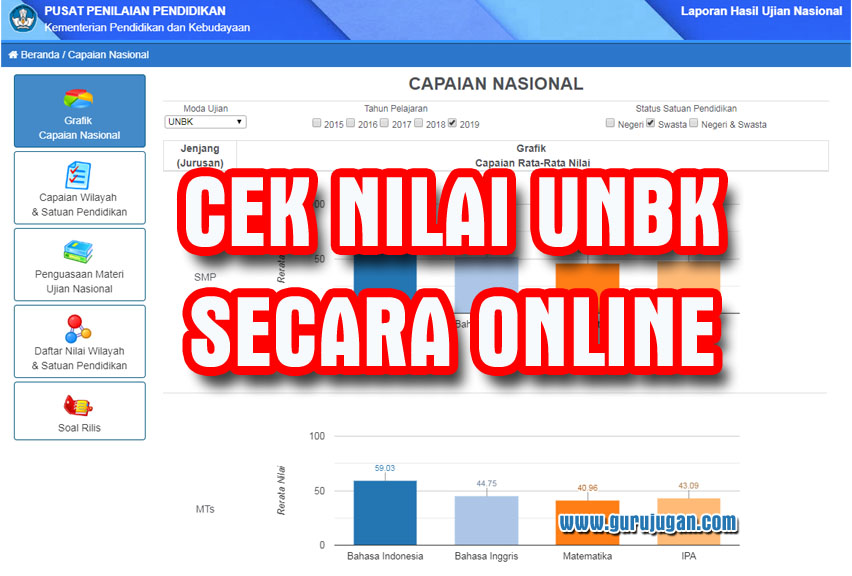Image resolution: width=852 pixels, height=576 pixels.
Task: Click the 40.96 value label
Action: coord(587,488)
